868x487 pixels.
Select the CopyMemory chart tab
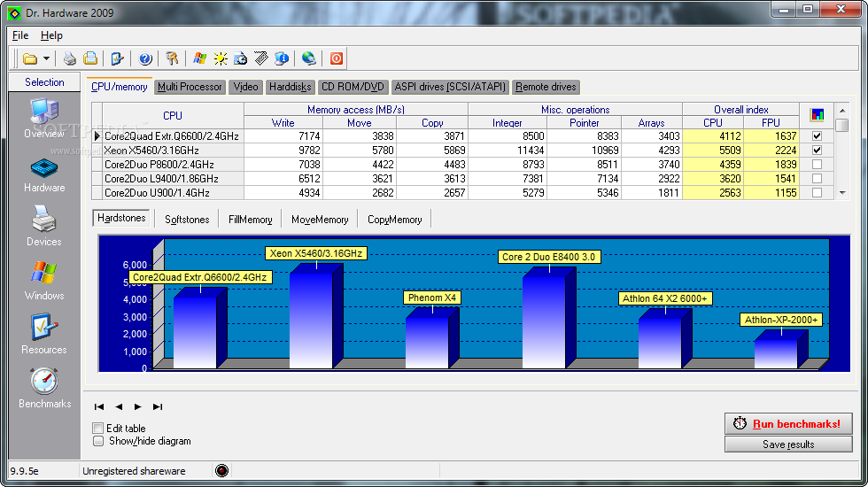395,220
